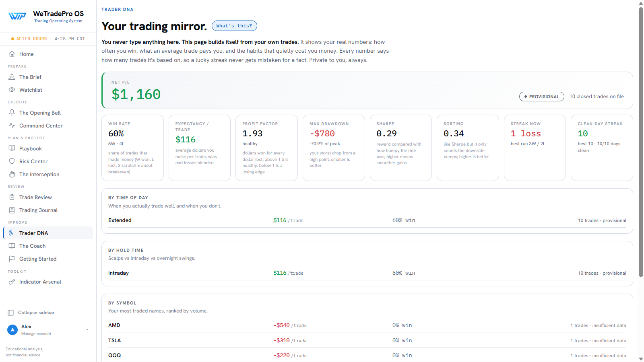Open the Watchlist label

(x=31, y=90)
